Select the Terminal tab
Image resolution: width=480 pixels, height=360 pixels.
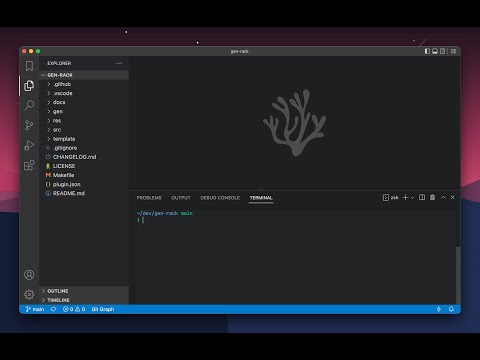tap(261, 198)
